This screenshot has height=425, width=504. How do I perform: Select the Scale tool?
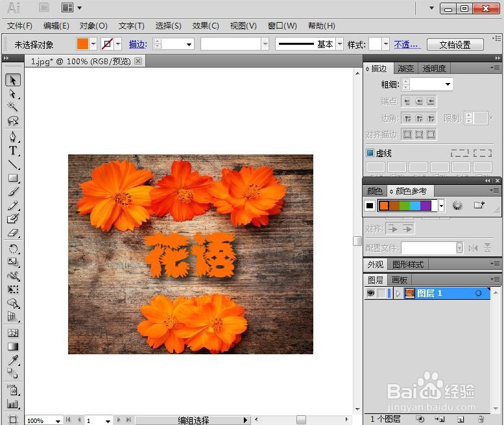[x=13, y=262]
